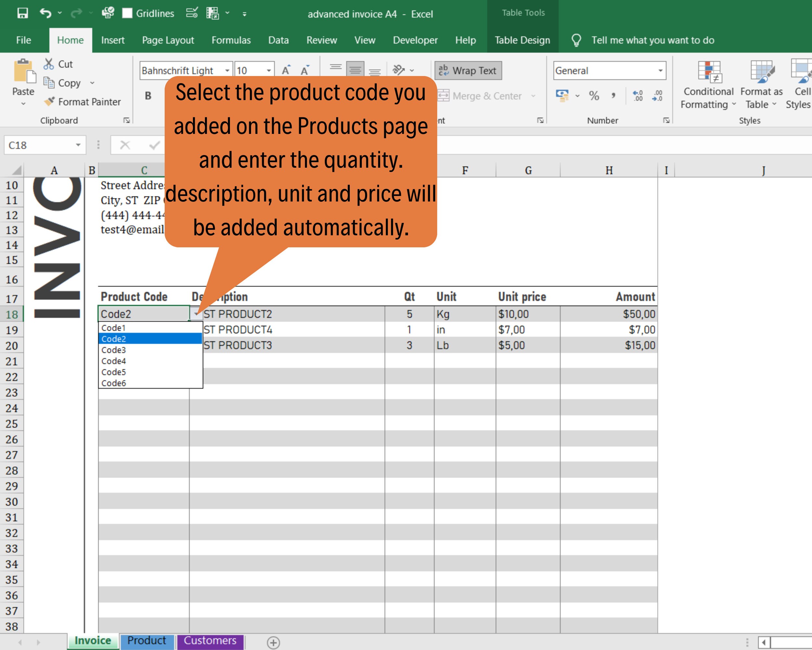The height and width of the screenshot is (650, 812).
Task: Open the General number format dropdown
Action: click(x=661, y=71)
